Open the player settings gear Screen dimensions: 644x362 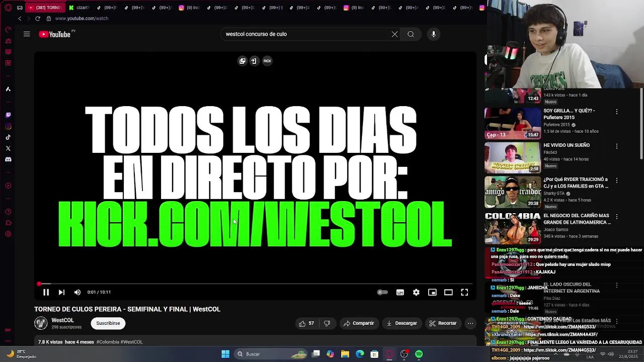click(x=416, y=292)
